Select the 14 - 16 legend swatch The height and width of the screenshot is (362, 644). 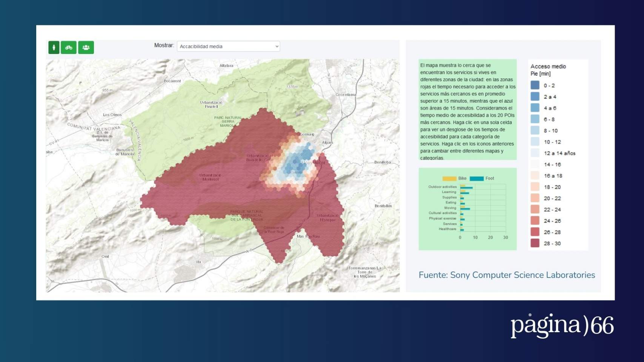pyautogui.click(x=535, y=164)
